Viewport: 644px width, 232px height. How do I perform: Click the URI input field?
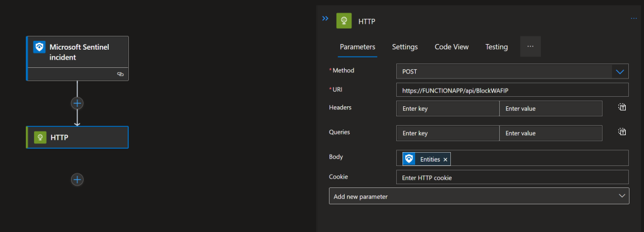pos(513,90)
